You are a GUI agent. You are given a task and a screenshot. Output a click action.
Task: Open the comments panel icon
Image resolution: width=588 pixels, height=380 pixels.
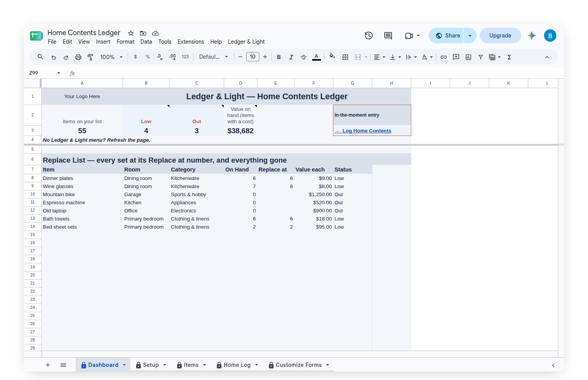pyautogui.click(x=388, y=36)
